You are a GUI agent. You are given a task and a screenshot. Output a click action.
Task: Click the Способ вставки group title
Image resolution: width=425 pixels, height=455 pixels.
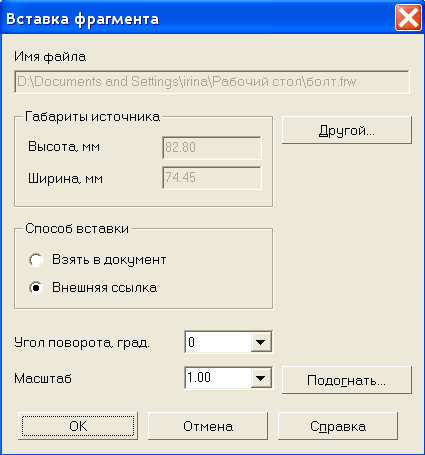click(77, 229)
